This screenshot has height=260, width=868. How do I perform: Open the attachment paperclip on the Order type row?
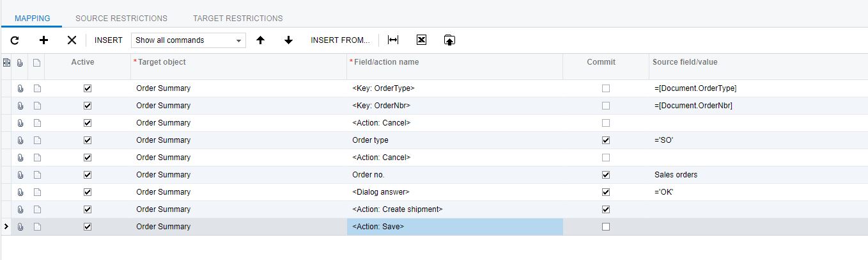(20, 140)
